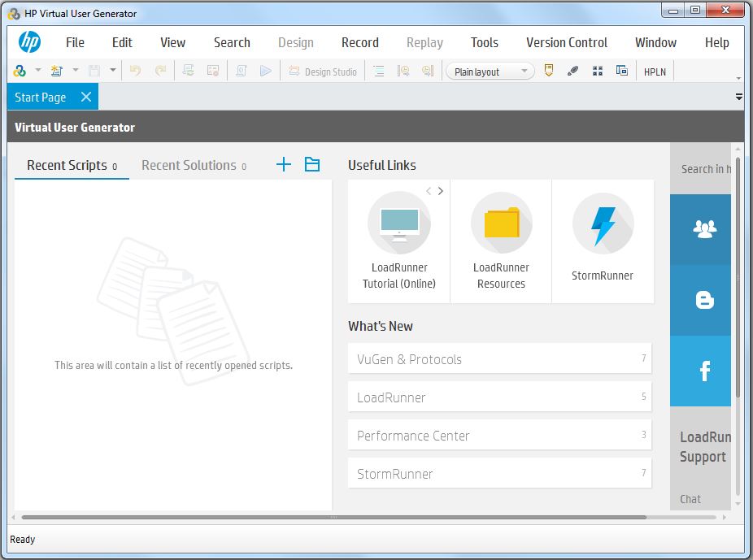Open a new script using the toolbar icon
The height and width of the screenshot is (560, 753).
55,71
